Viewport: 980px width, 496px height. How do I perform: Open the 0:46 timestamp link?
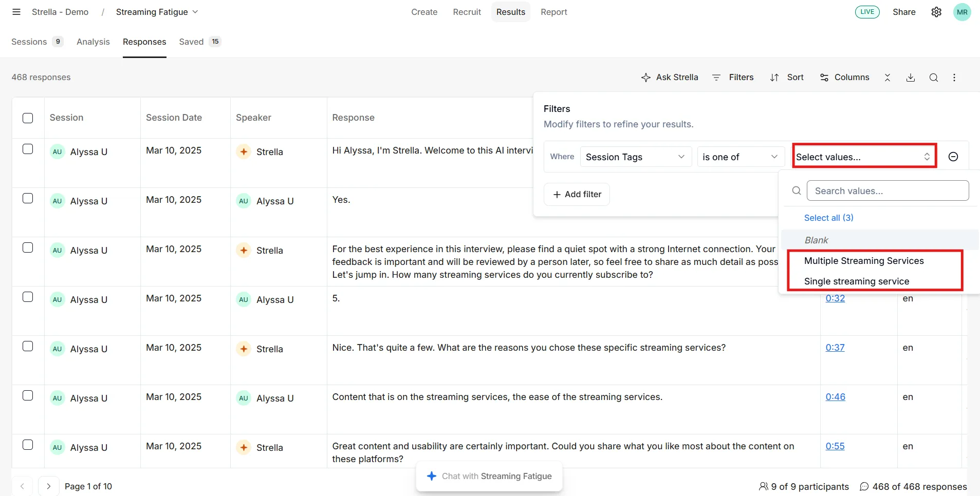tap(835, 397)
